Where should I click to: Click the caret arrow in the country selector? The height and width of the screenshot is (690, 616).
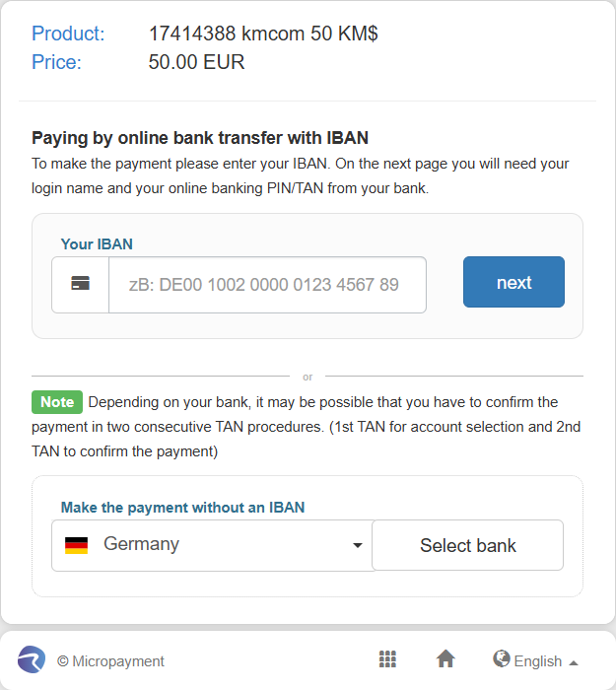[358, 546]
